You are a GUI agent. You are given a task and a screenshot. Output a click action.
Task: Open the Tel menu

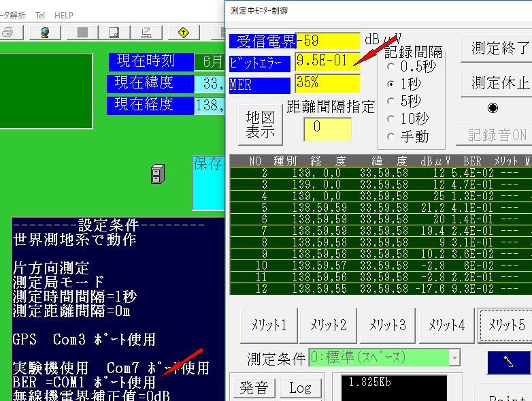[x=40, y=15]
